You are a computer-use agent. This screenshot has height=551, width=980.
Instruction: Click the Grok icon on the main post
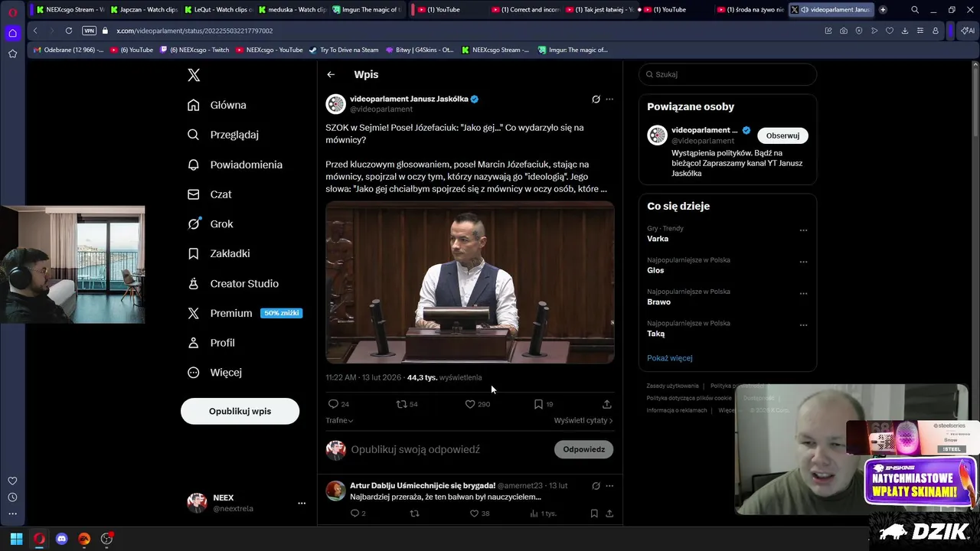pyautogui.click(x=596, y=99)
